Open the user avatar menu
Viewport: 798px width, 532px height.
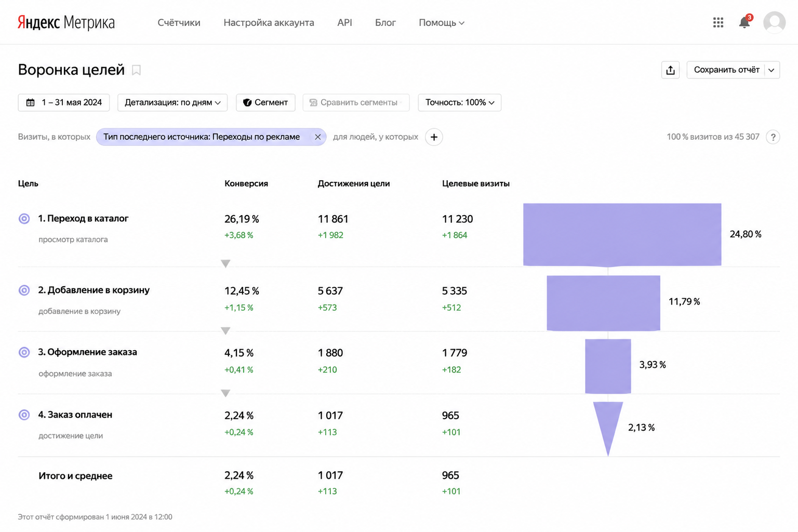[774, 22]
